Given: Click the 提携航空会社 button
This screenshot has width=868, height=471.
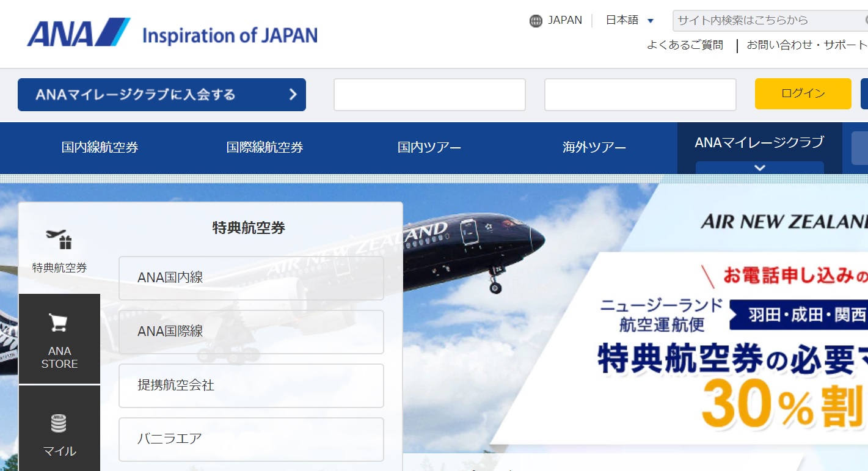Looking at the screenshot, I should (251, 385).
